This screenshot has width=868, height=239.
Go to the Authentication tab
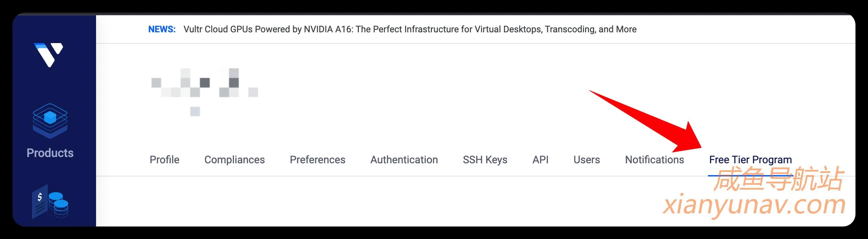pos(404,160)
